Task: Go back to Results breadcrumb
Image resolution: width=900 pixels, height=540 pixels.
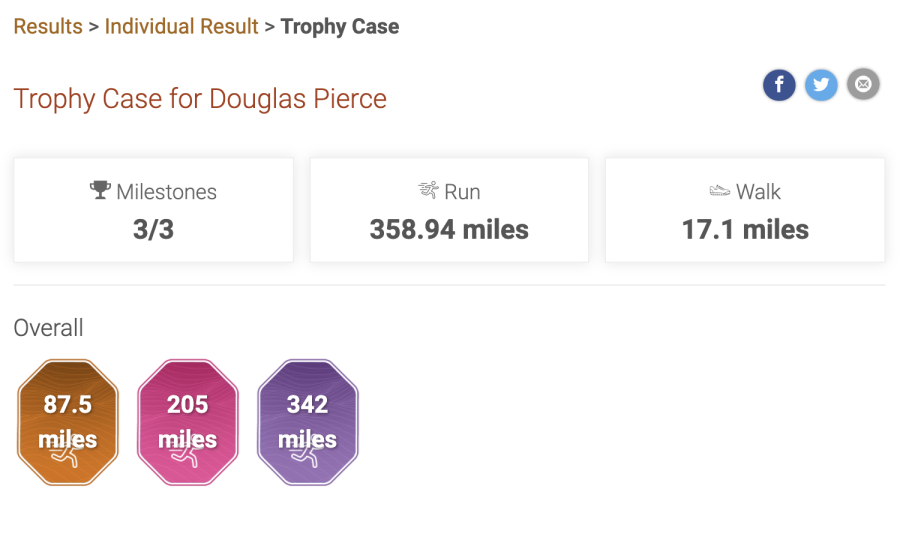Action: 48,26
